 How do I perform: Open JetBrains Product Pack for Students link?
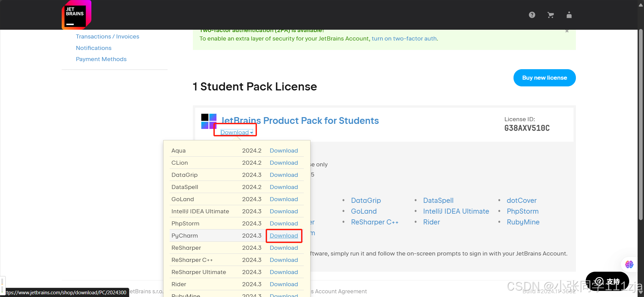pyautogui.click(x=300, y=120)
